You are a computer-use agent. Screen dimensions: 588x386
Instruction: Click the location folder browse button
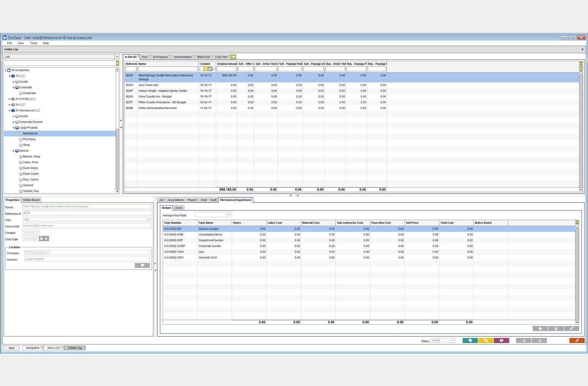pos(142,265)
